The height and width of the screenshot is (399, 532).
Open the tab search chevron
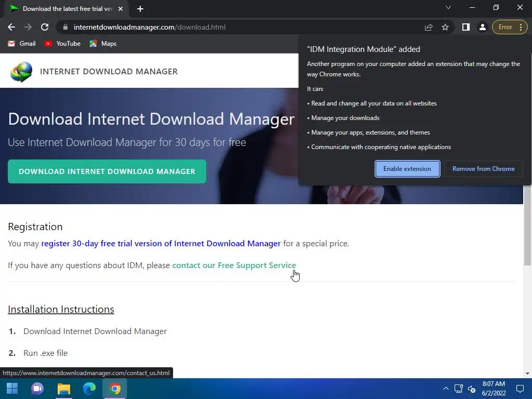(448, 7)
